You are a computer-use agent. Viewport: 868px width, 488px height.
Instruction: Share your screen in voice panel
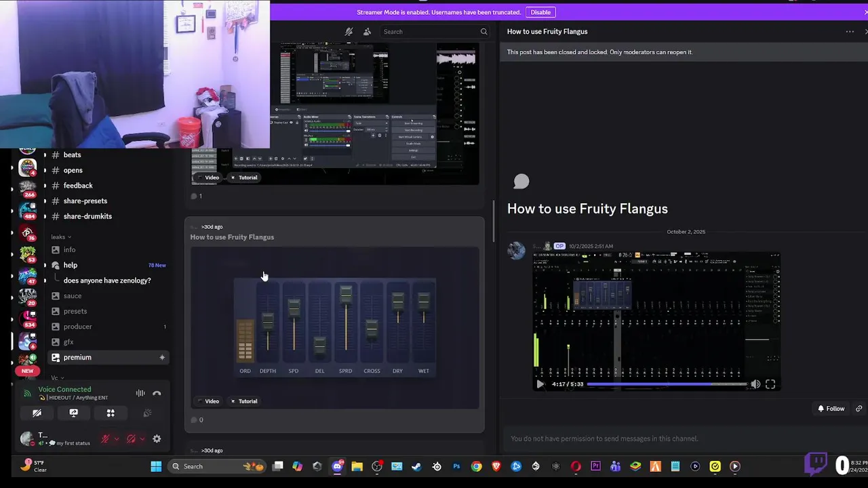click(73, 413)
